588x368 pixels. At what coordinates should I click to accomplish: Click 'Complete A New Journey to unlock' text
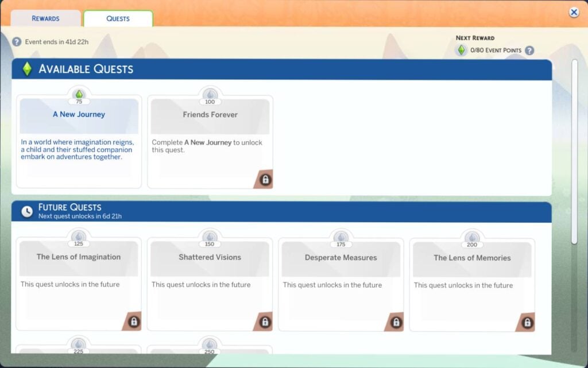point(207,146)
